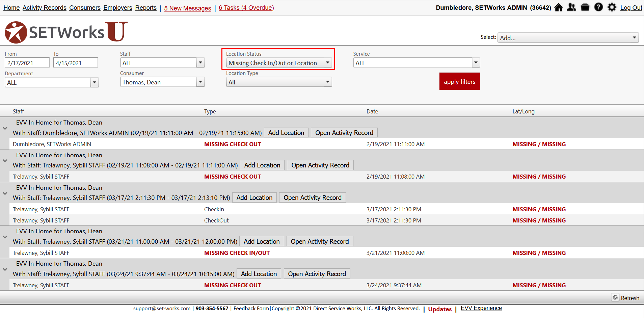Go to the home icon in header

559,7
